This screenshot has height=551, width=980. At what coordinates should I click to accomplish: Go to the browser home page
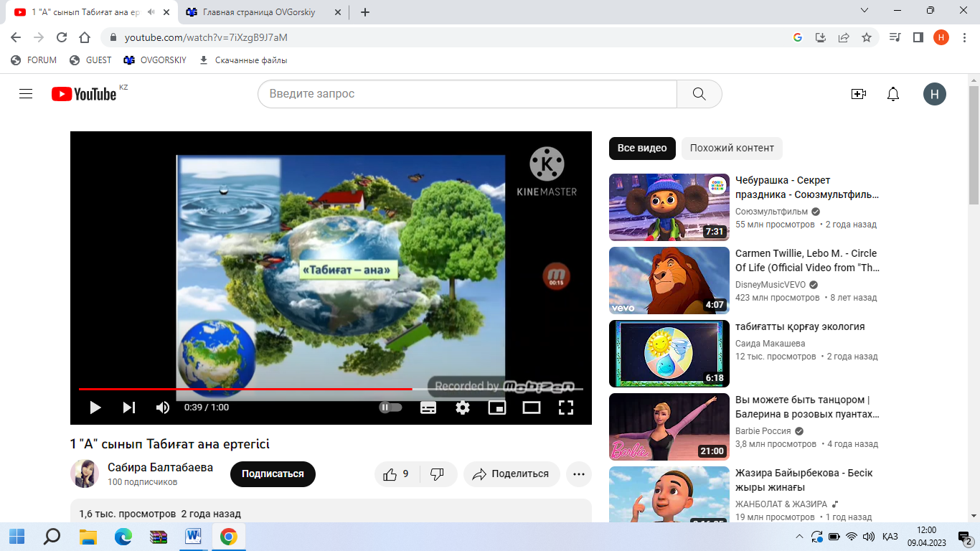(x=85, y=37)
